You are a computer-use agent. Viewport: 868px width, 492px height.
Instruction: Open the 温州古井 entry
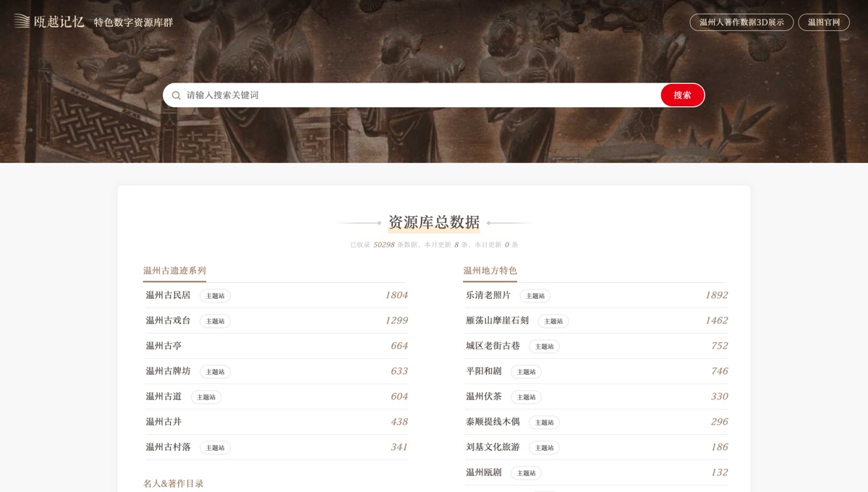click(x=163, y=422)
